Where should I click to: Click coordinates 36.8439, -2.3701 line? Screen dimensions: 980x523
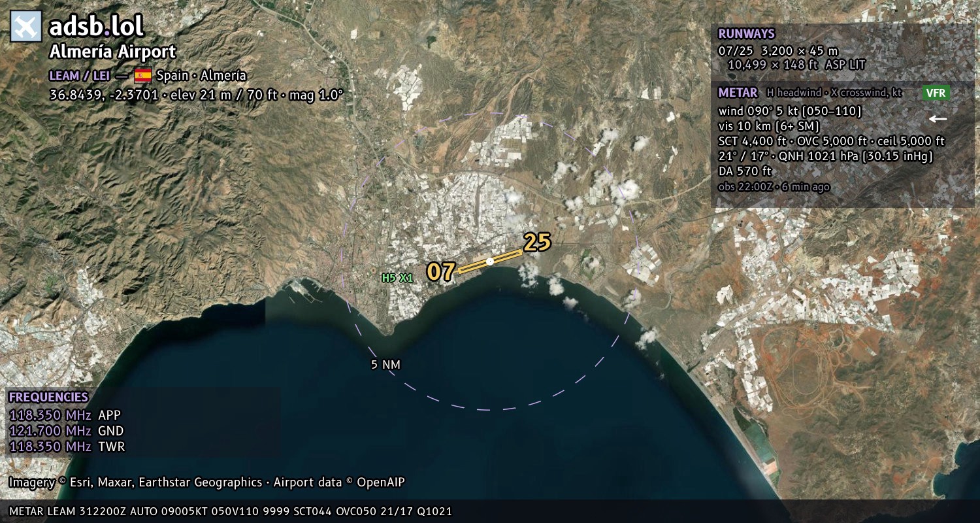pos(196,95)
